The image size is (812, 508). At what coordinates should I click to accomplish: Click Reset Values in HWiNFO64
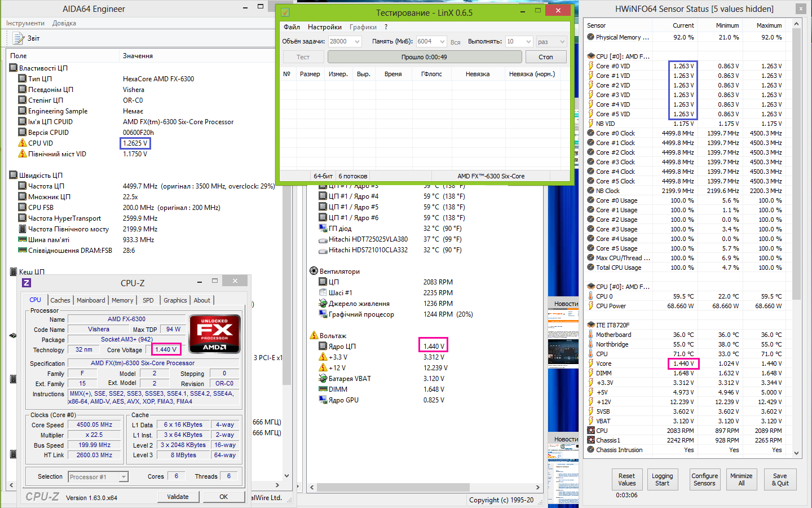pos(626,479)
